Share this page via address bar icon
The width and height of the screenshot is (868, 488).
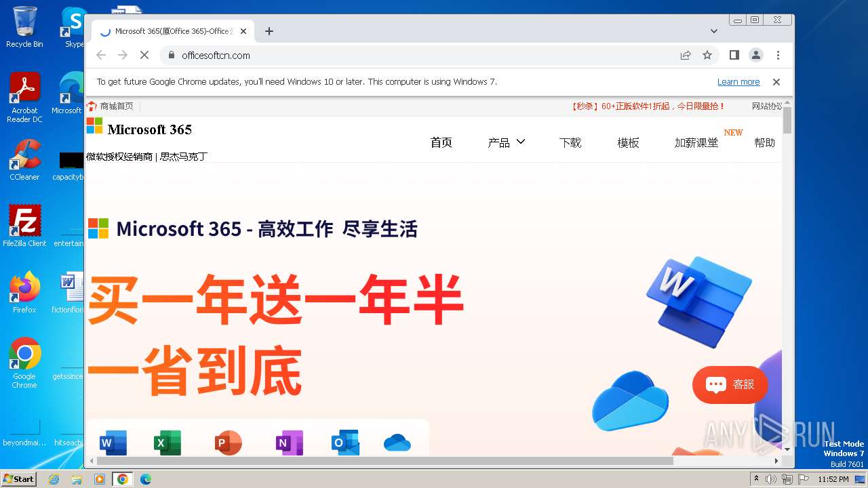(686, 55)
